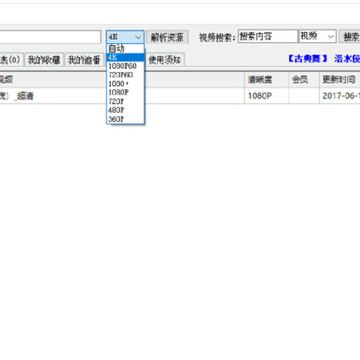Select the video row ending in _超清
The height and width of the screenshot is (360, 360).
(x=180, y=96)
